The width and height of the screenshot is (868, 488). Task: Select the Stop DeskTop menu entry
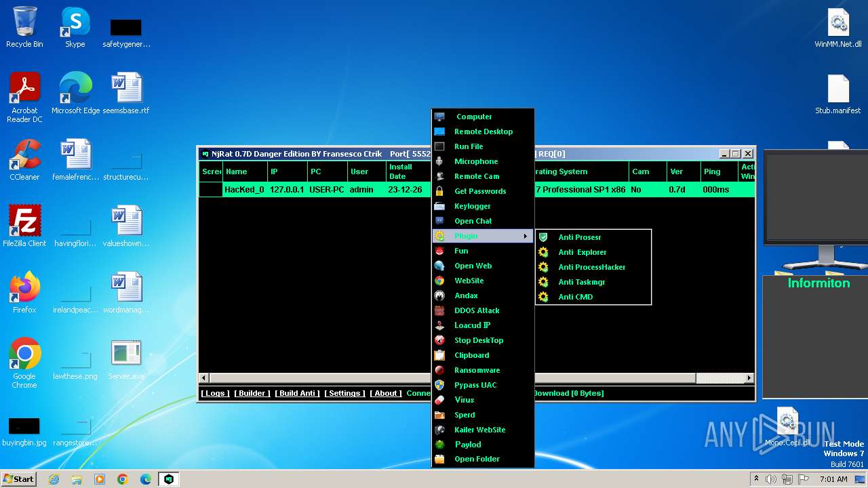pyautogui.click(x=483, y=340)
